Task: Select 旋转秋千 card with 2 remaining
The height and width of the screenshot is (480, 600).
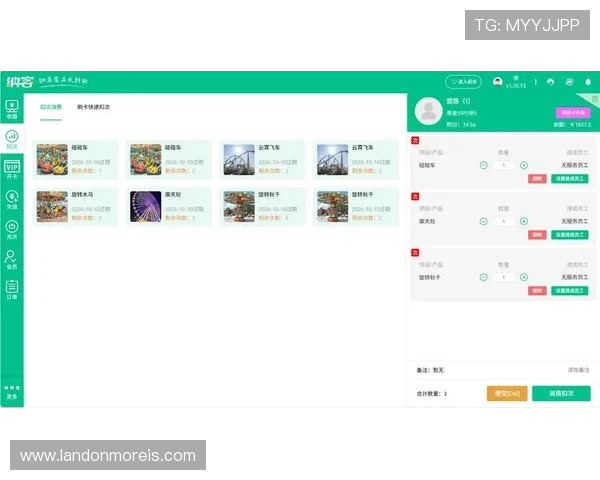Action: (x=355, y=207)
